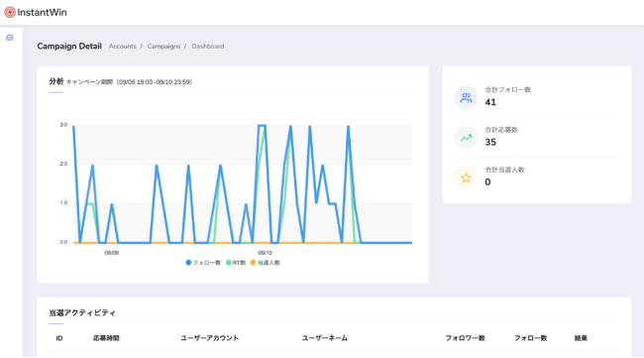Go to Accounts breadcrumb link
Viewport: 644px width, 358px height.
(x=123, y=47)
